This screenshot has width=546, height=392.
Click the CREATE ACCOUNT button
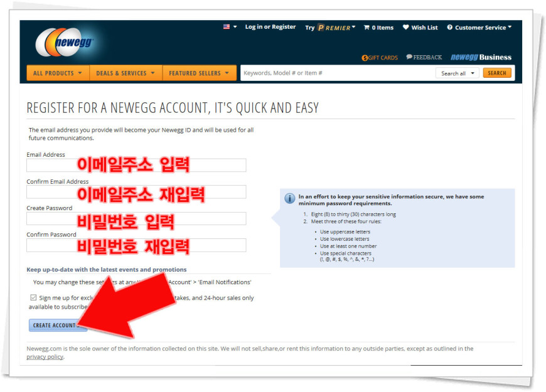point(58,325)
